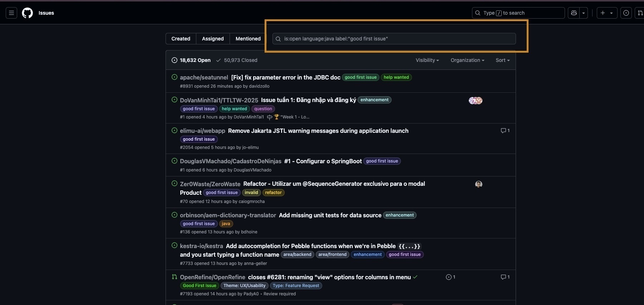
Task: Open Zer0Waste/ZeroWaste repository link
Action: coord(210,184)
